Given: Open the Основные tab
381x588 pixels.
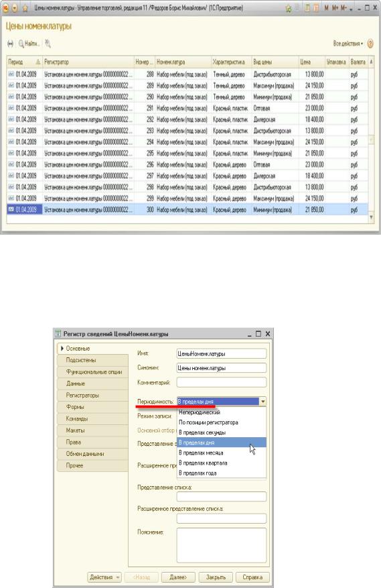Looking at the screenshot, I should (92, 349).
